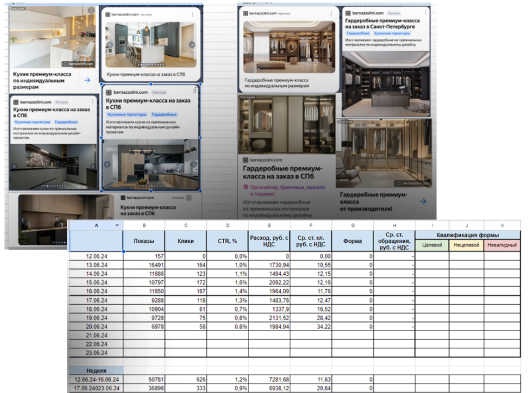Click headline Гардеробные премиум-класса на заказ в СПб
528x393 pixels.
point(282,172)
